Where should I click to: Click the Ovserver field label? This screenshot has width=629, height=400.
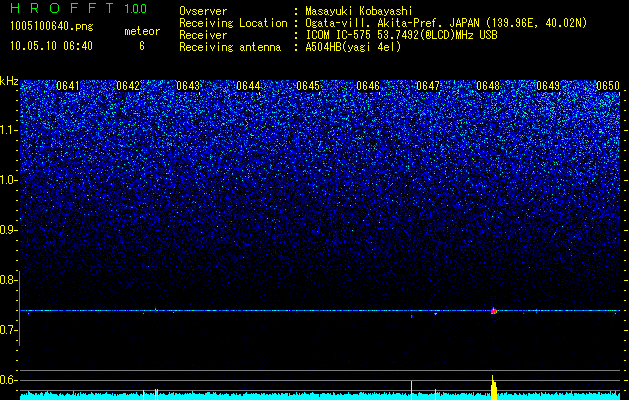pyautogui.click(x=203, y=11)
